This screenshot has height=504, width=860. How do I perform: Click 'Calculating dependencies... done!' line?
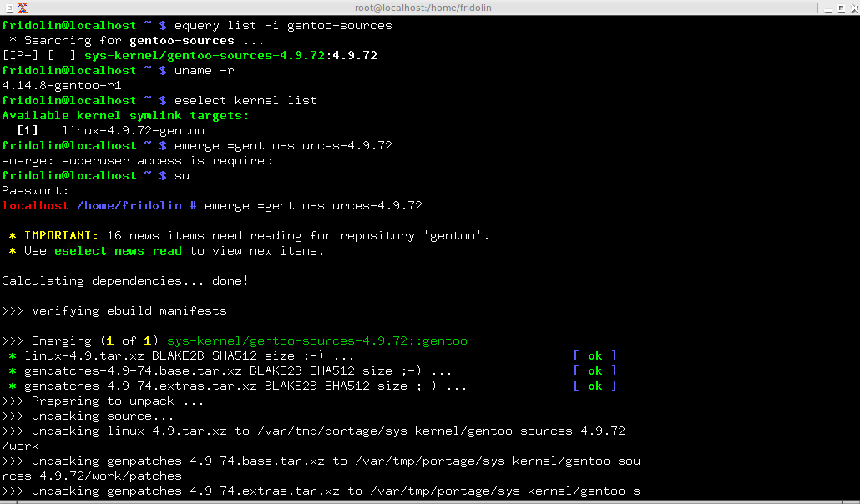[125, 281]
